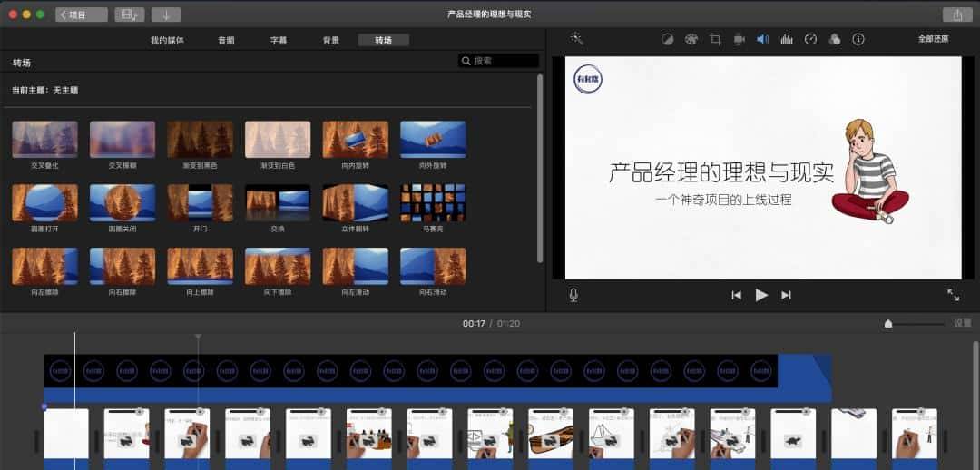The height and width of the screenshot is (470, 980).
Task: Toggle fullscreen playback with the expand arrows
Action: coord(953,295)
